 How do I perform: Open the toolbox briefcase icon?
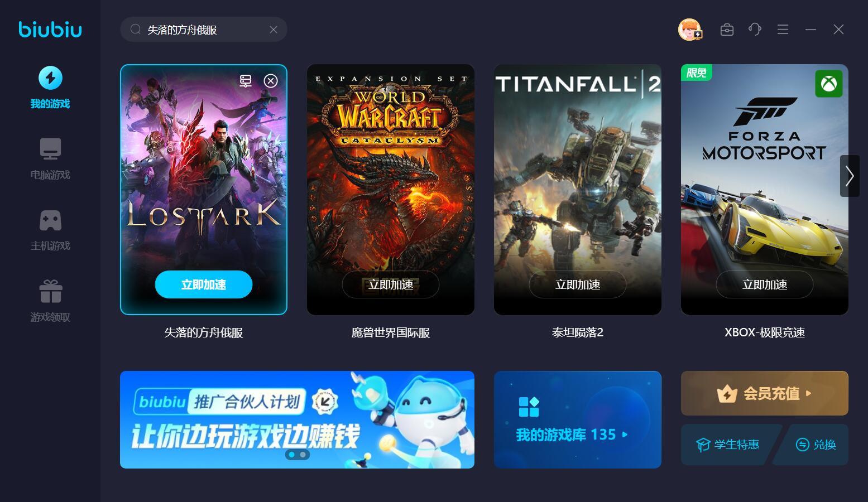(727, 30)
